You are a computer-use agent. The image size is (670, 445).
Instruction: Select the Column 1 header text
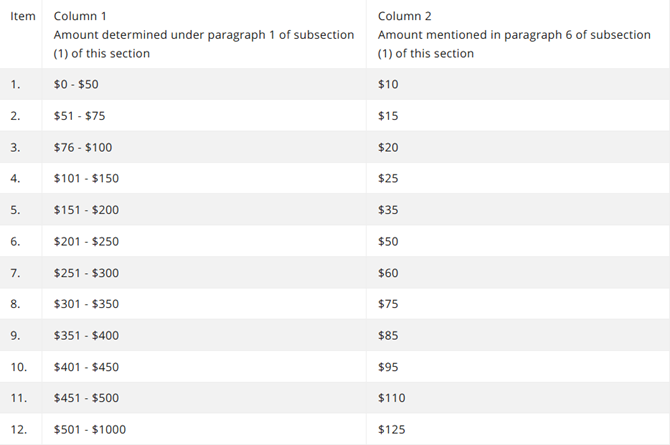coord(80,16)
